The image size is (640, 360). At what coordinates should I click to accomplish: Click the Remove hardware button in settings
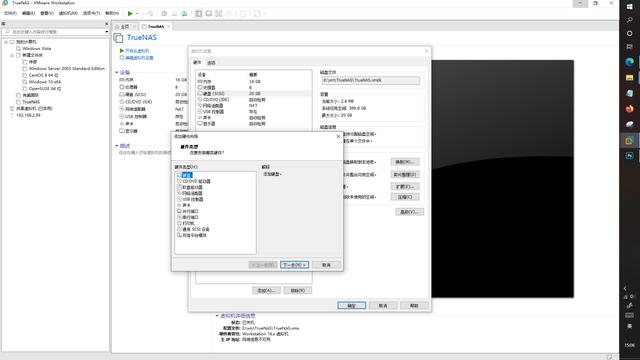coord(298,291)
